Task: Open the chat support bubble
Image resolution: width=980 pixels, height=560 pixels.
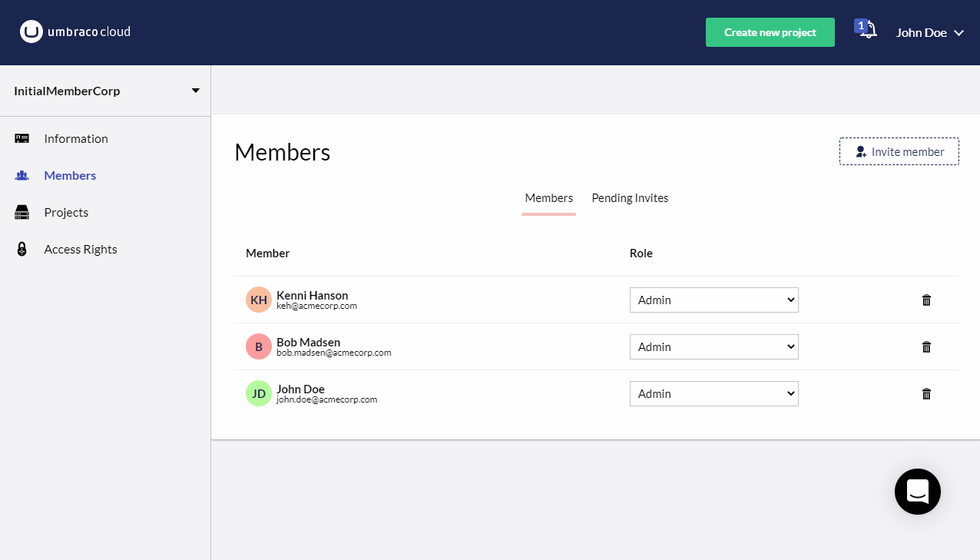Action: [x=918, y=492]
